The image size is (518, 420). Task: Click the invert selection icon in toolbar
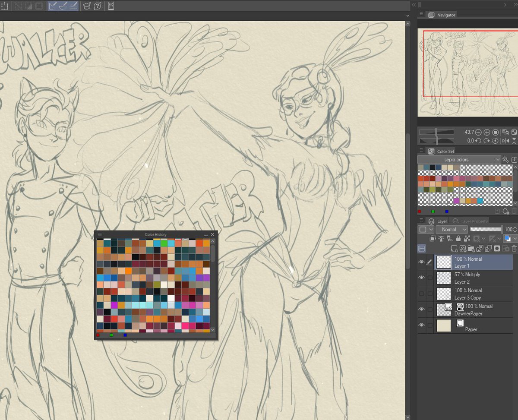click(28, 6)
